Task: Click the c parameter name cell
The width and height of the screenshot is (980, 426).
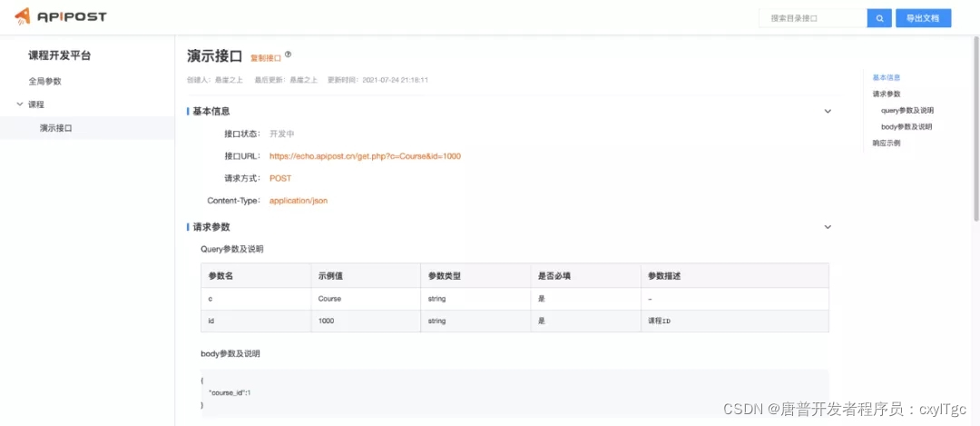Action: click(256, 299)
